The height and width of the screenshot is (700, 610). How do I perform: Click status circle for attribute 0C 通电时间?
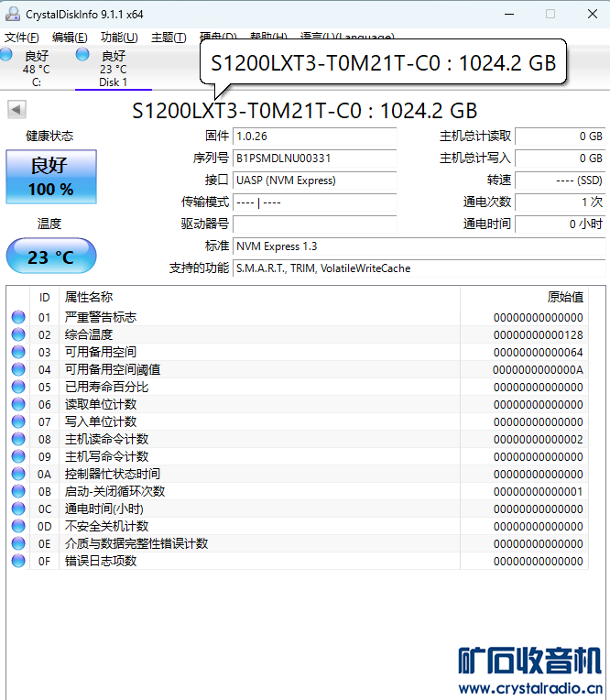(18, 509)
